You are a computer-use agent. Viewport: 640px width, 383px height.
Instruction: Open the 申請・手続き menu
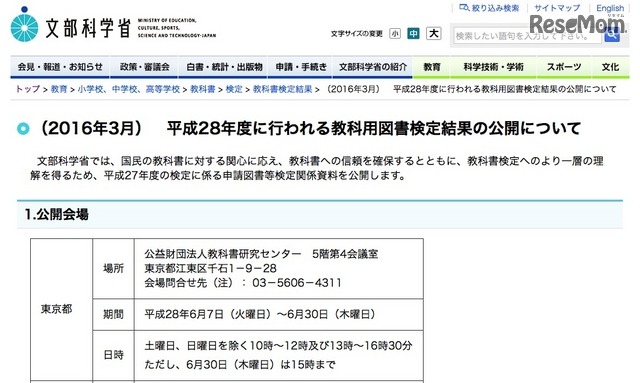[300, 67]
